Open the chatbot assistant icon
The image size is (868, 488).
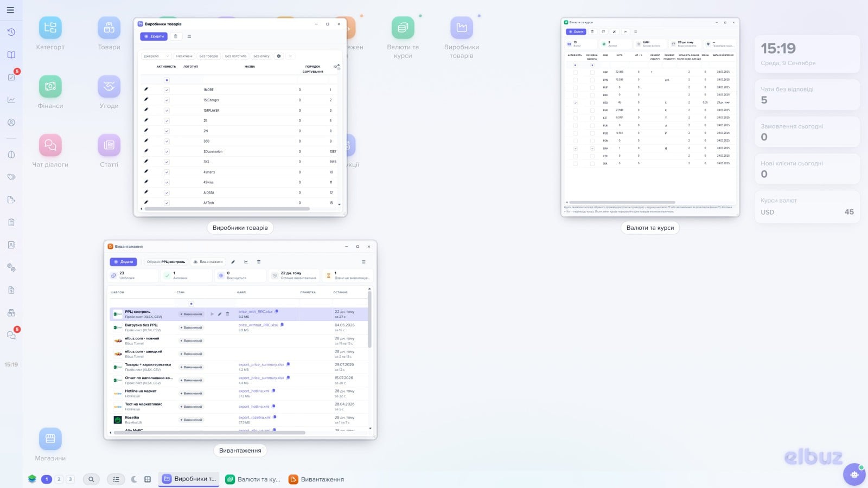click(854, 474)
